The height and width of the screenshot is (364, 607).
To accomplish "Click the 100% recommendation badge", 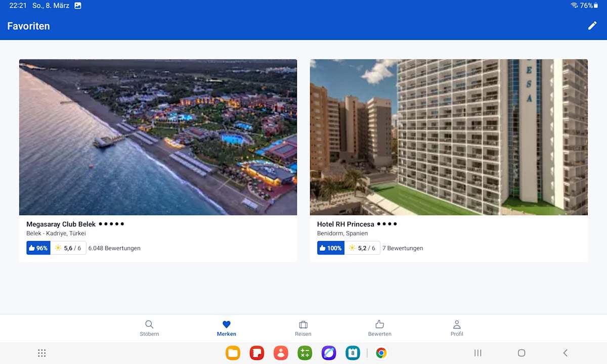I will (331, 248).
